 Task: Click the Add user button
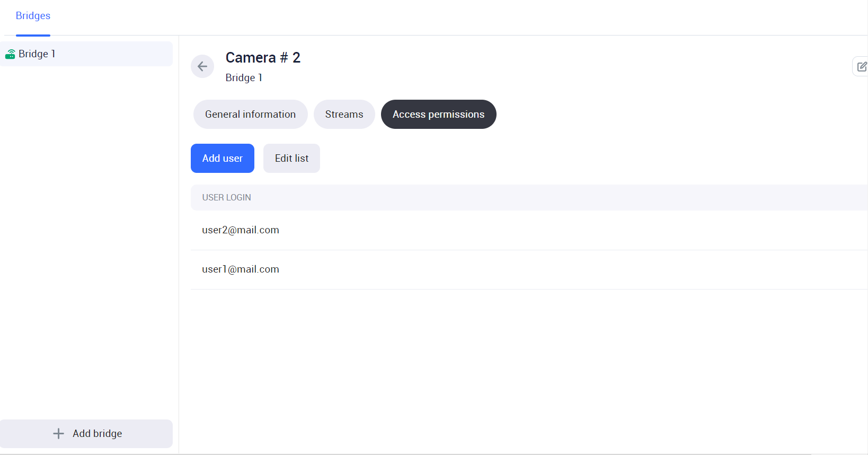pyautogui.click(x=222, y=159)
